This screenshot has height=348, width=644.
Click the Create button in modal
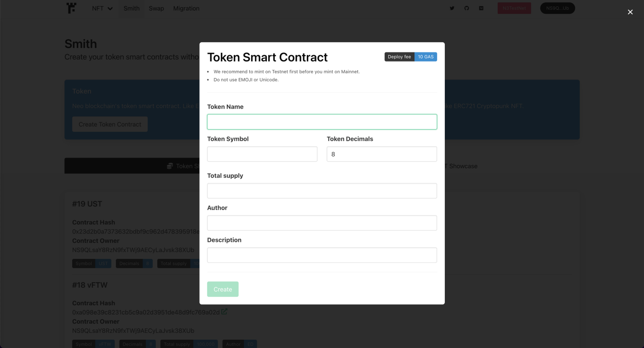pyautogui.click(x=223, y=289)
